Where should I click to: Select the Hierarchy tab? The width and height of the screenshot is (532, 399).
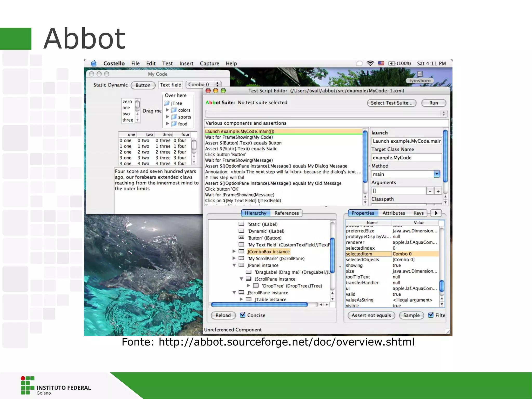[256, 213]
